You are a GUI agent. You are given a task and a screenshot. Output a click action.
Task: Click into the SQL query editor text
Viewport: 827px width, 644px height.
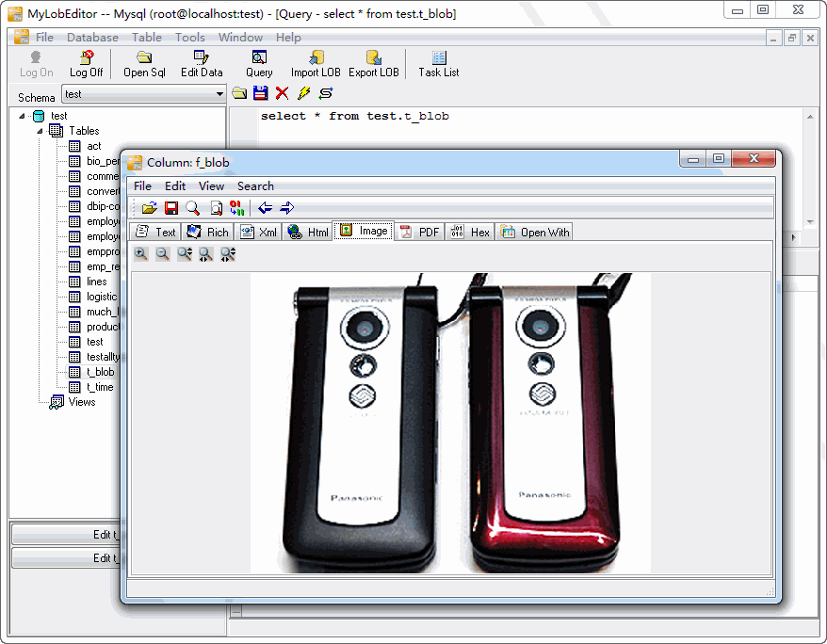click(354, 117)
